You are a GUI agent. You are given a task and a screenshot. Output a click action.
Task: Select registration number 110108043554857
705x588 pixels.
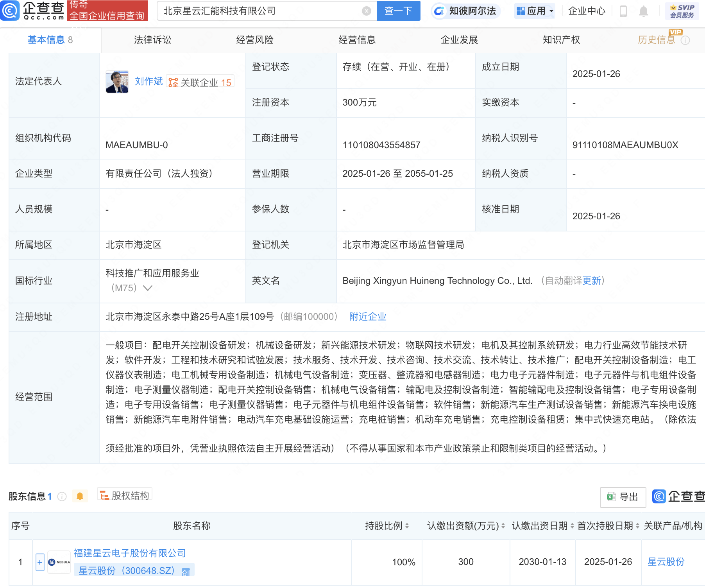pyautogui.click(x=381, y=145)
